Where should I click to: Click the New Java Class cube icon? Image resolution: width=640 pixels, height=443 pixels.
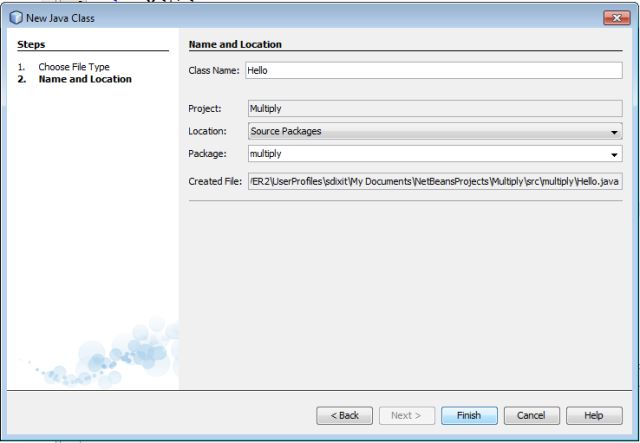(x=16, y=18)
